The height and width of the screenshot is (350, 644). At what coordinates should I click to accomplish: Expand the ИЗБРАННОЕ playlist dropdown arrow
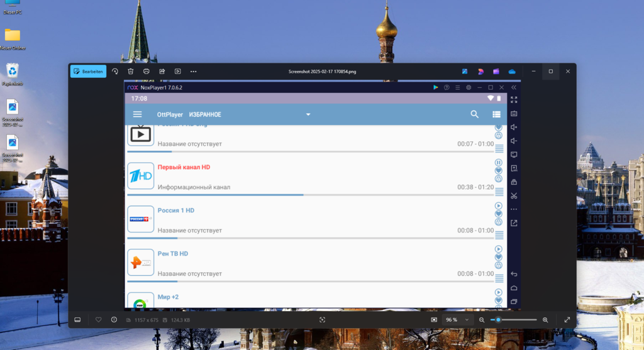tap(308, 114)
